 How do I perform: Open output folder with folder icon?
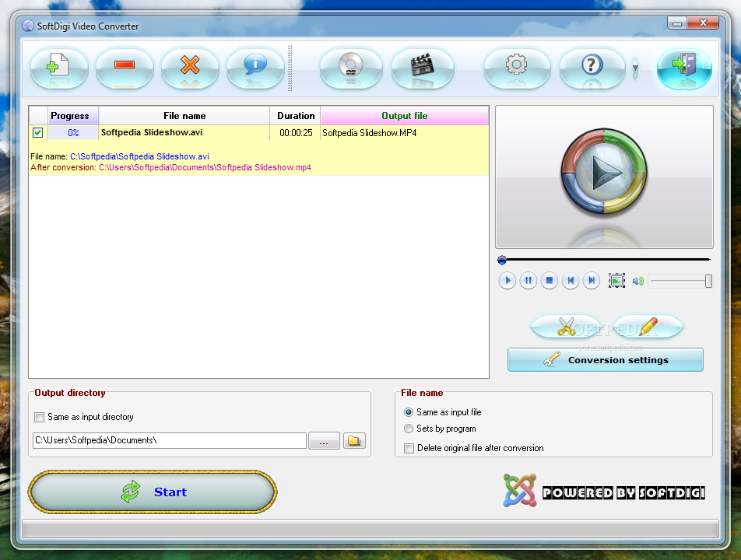[354, 440]
